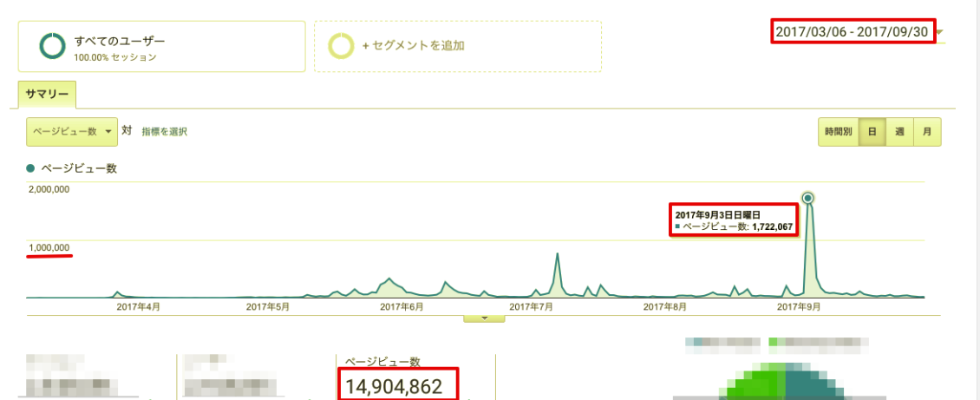Select the 月 granularity button

pyautogui.click(x=927, y=132)
